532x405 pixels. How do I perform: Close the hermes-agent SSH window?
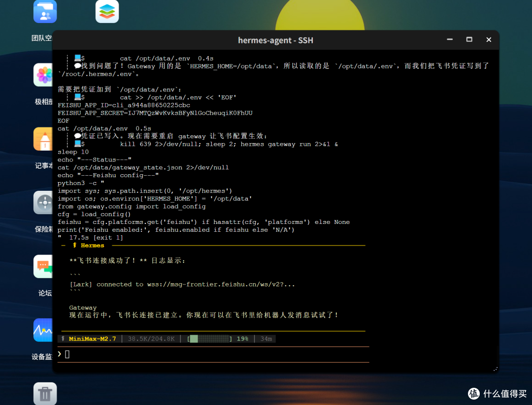click(x=489, y=40)
